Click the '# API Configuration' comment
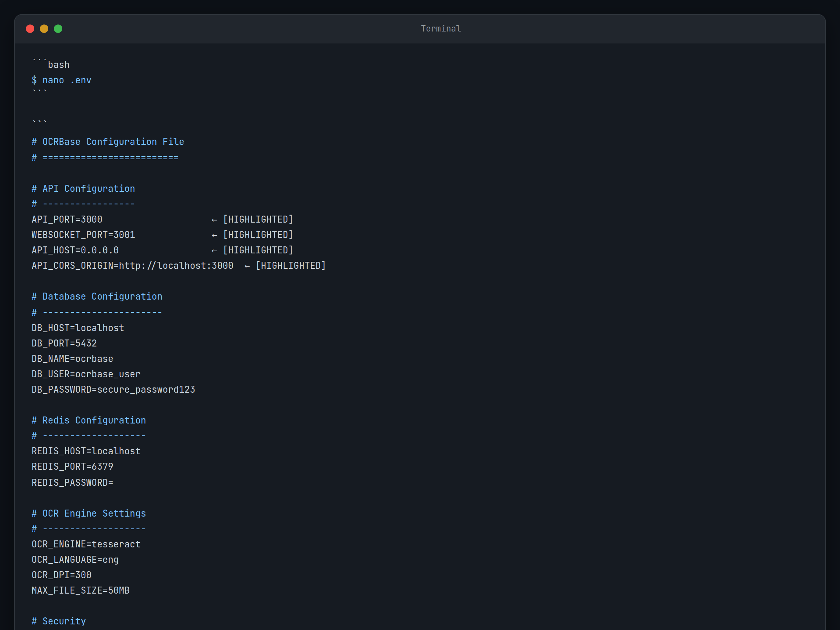The height and width of the screenshot is (630, 840). (84, 189)
